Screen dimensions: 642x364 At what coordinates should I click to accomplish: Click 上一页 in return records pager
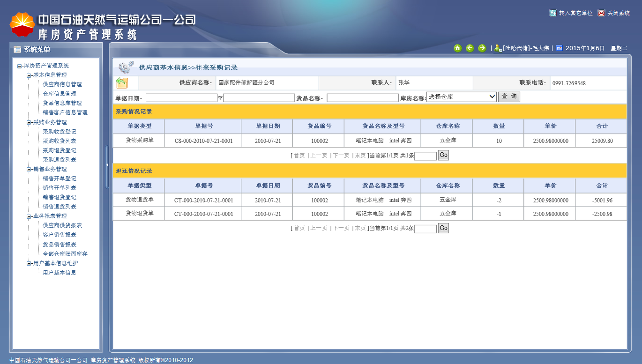pyautogui.click(x=319, y=228)
